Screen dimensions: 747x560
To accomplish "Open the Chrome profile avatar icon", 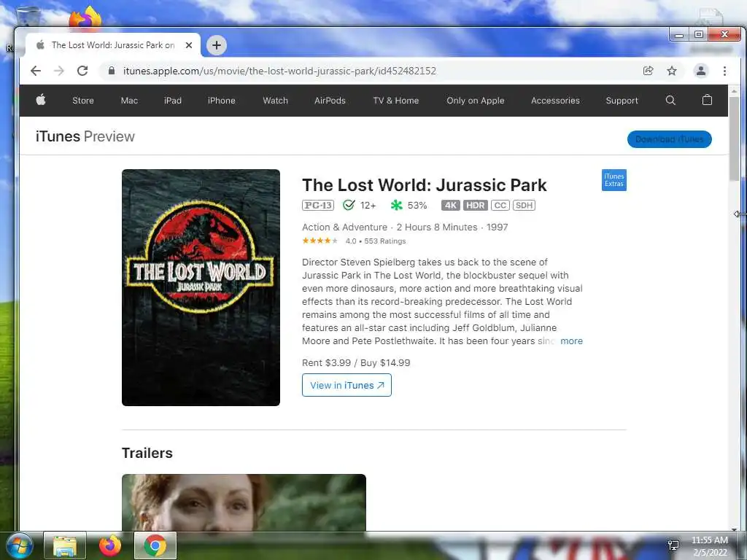I will (701, 71).
